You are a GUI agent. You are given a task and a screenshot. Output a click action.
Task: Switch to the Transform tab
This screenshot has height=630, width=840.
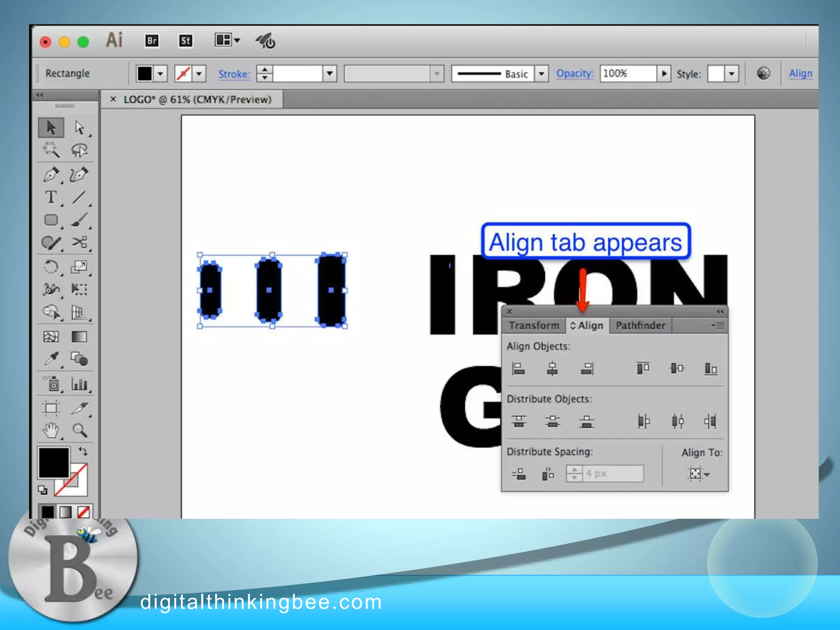click(x=534, y=326)
